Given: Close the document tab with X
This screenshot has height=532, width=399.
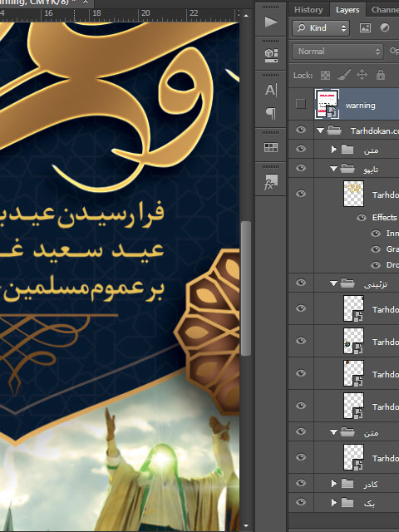Looking at the screenshot, I should 86,2.
